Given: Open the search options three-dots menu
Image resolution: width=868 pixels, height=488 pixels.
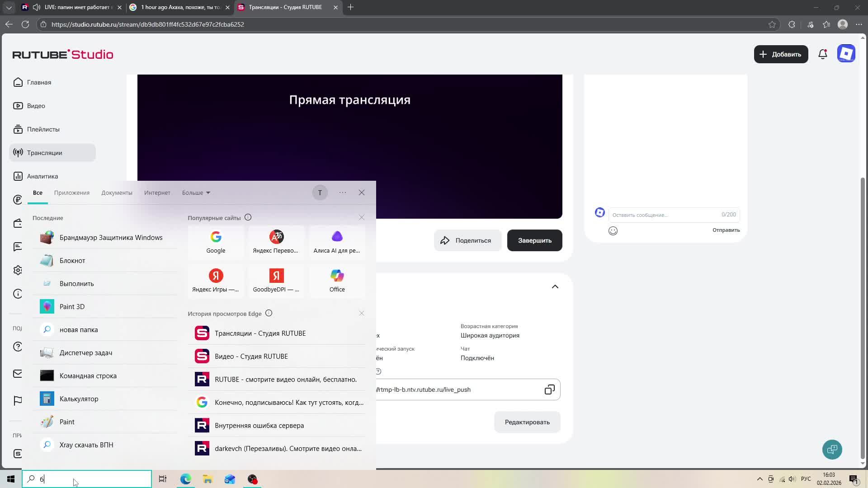Looking at the screenshot, I should click(343, 192).
